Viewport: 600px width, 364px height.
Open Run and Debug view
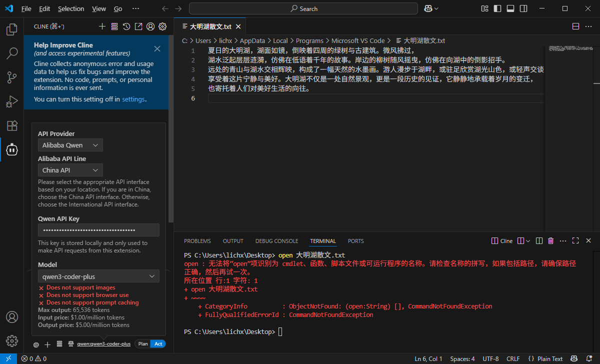(x=11, y=101)
